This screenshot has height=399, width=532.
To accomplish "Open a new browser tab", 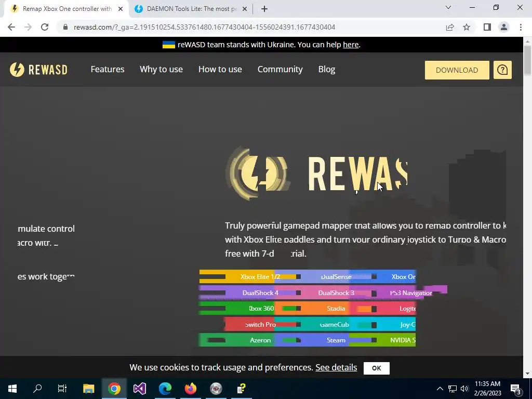I will point(264,9).
